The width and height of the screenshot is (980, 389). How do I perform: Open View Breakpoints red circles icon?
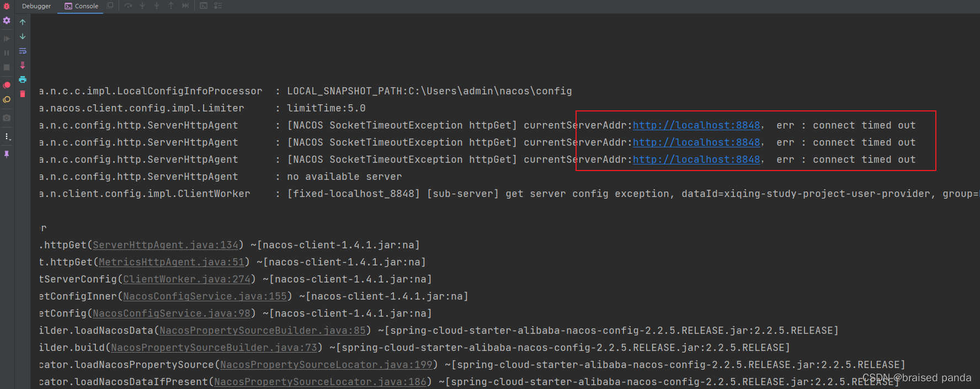(x=7, y=85)
